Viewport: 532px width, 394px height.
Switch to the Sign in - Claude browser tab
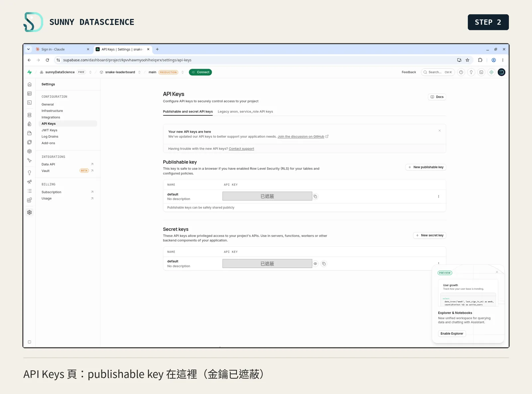click(63, 49)
